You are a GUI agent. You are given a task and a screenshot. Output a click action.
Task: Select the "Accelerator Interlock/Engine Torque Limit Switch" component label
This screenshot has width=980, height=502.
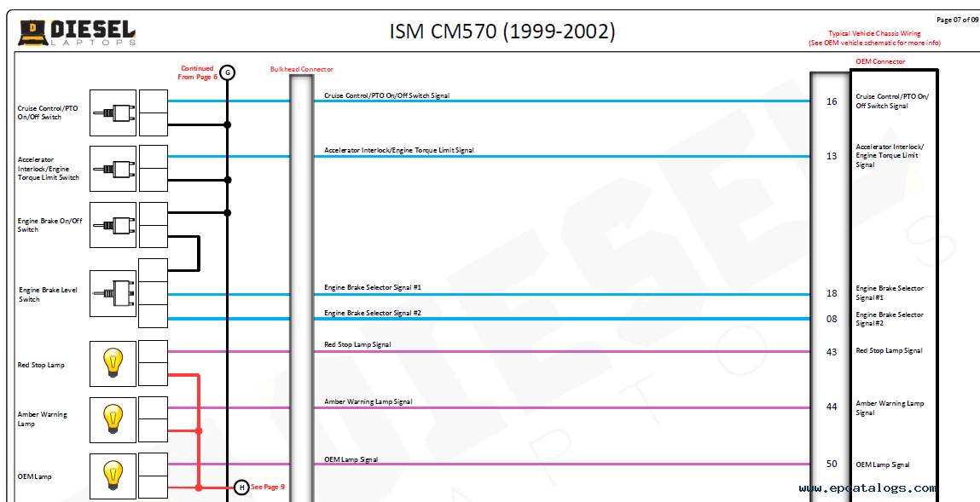(x=49, y=169)
